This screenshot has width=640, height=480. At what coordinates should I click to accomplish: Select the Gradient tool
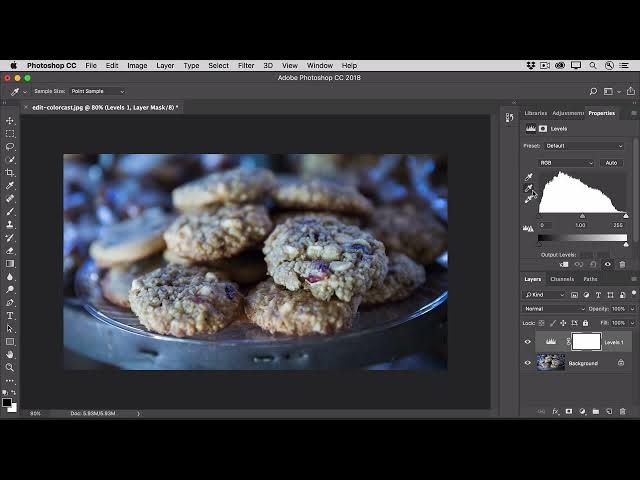pos(10,264)
